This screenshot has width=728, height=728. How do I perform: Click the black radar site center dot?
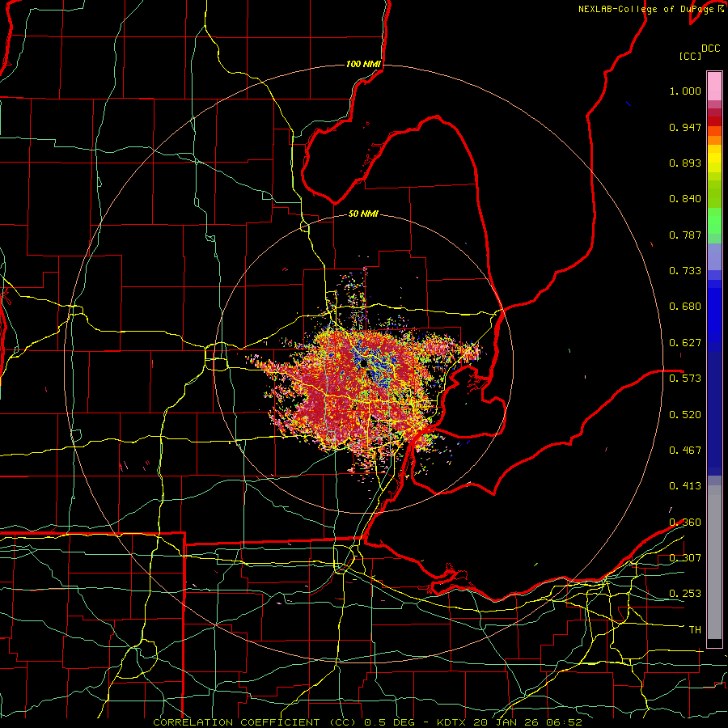pos(363,364)
